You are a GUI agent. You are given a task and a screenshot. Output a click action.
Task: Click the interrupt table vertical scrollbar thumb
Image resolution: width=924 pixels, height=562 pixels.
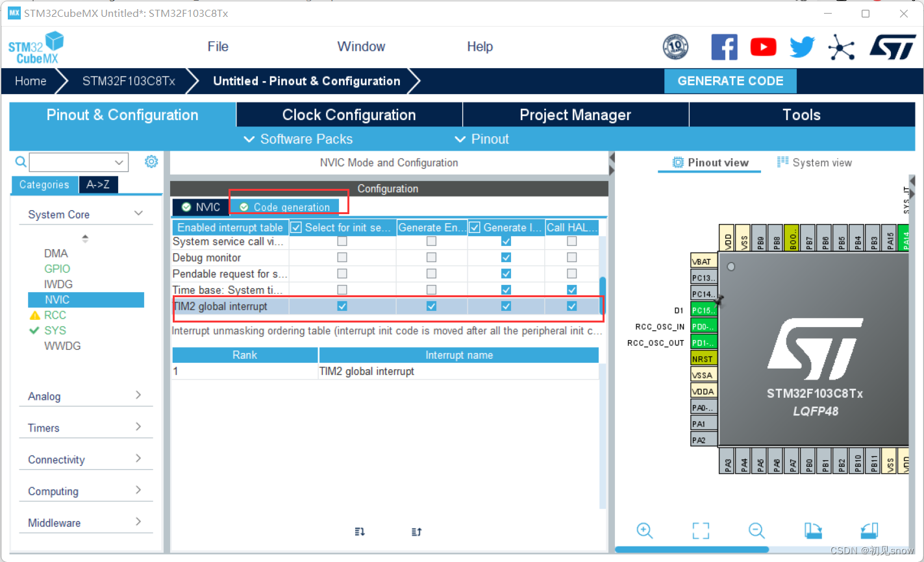pyautogui.click(x=603, y=297)
